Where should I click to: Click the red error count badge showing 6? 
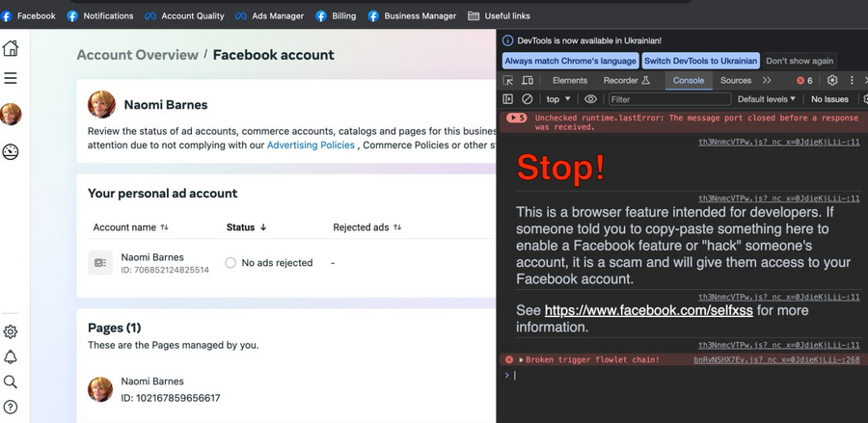point(804,81)
